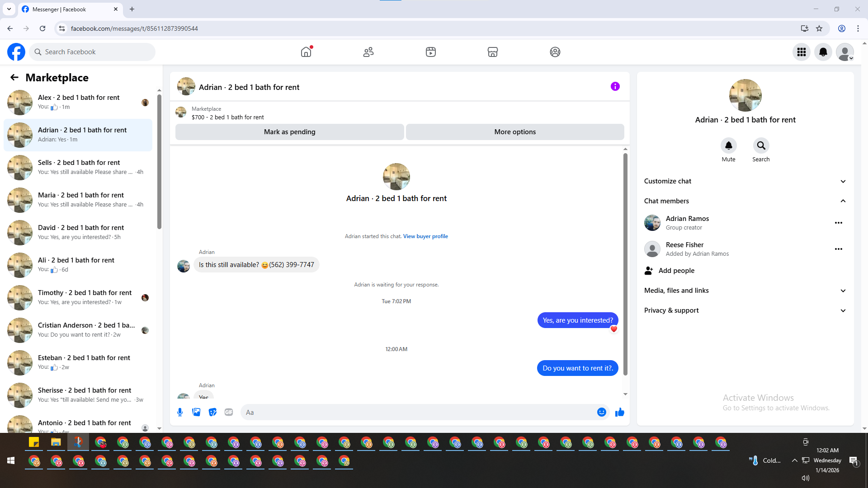Viewport: 868px width, 488px height.
Task: Click the chat messages scrollbar
Action: point(625,264)
